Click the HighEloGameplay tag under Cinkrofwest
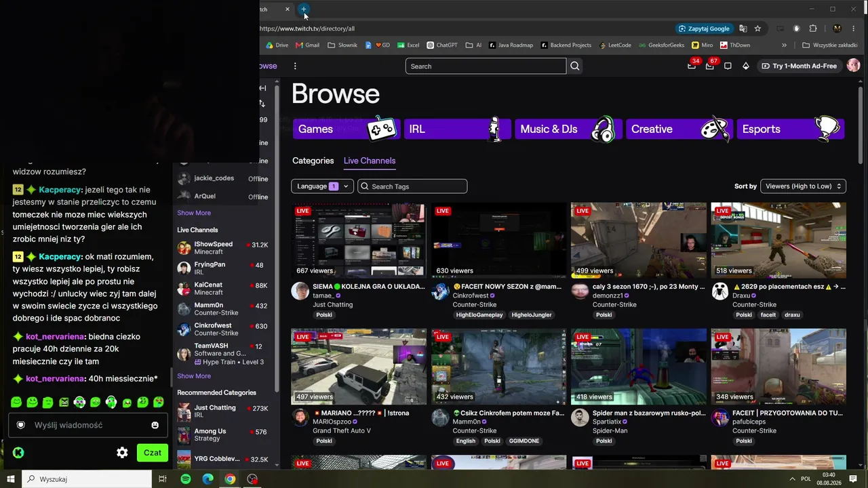 (479, 315)
